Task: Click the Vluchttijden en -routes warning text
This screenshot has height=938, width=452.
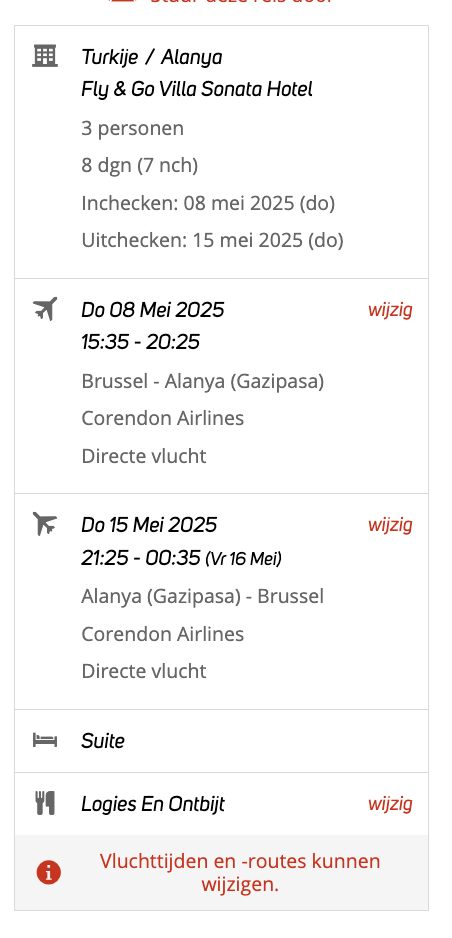Action: click(240, 873)
